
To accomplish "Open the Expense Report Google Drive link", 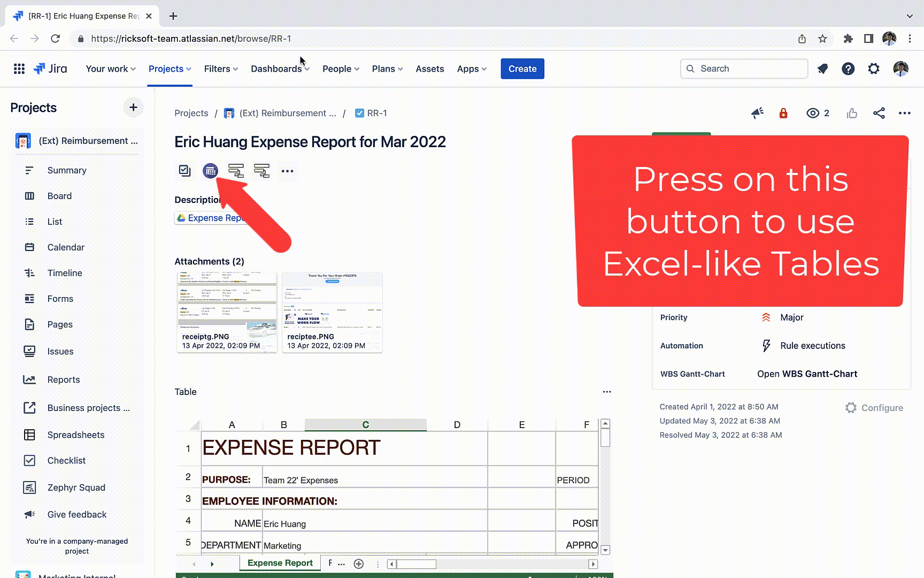I will (211, 218).
